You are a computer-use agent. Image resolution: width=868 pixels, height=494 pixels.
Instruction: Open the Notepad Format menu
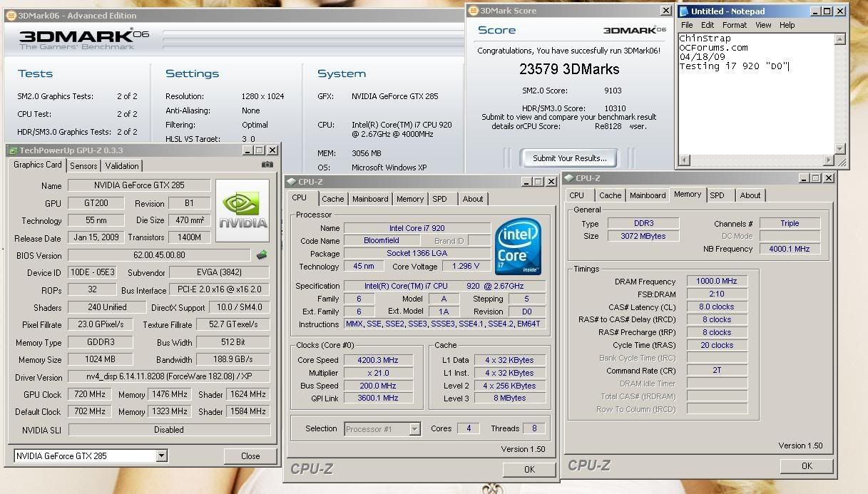735,25
